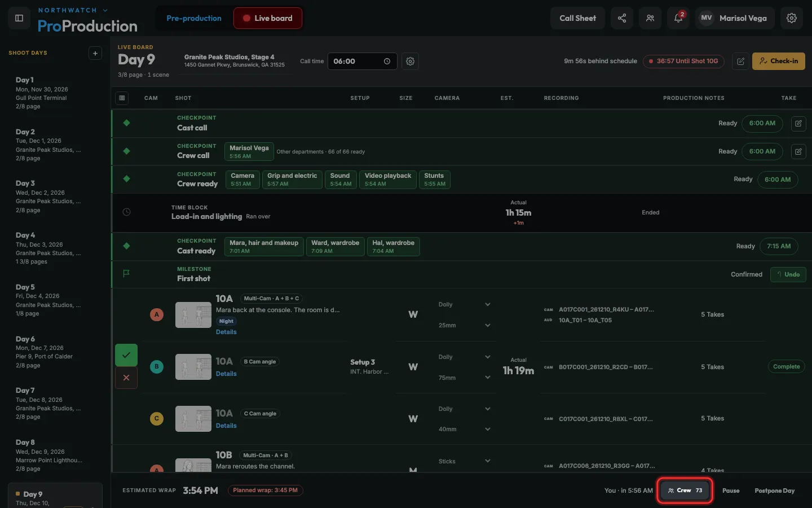Open the 40mm lens dropdown
This screenshot has width=812, height=508.
[x=465, y=429]
